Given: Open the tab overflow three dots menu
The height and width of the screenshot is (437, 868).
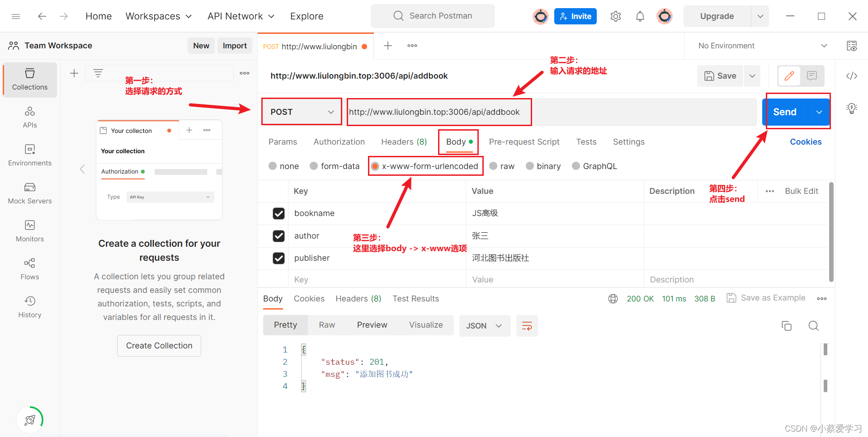Looking at the screenshot, I should coord(412,46).
